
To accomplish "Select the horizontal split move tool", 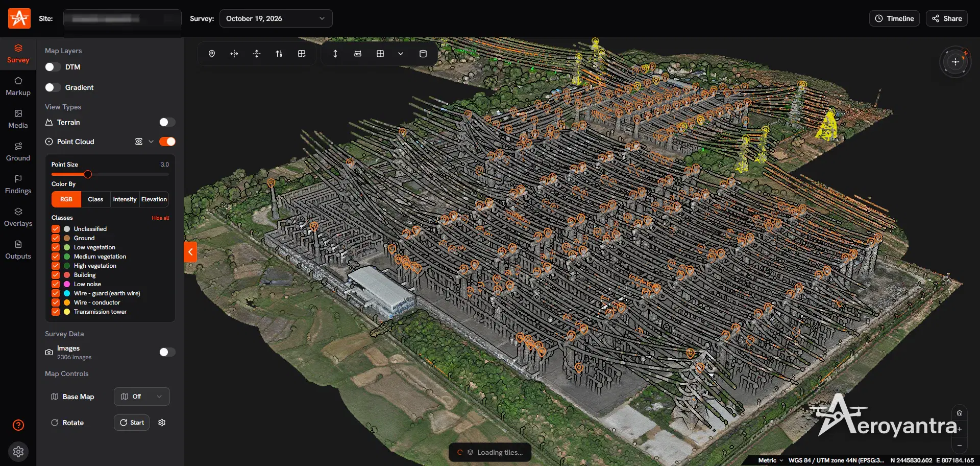I will 234,54.
